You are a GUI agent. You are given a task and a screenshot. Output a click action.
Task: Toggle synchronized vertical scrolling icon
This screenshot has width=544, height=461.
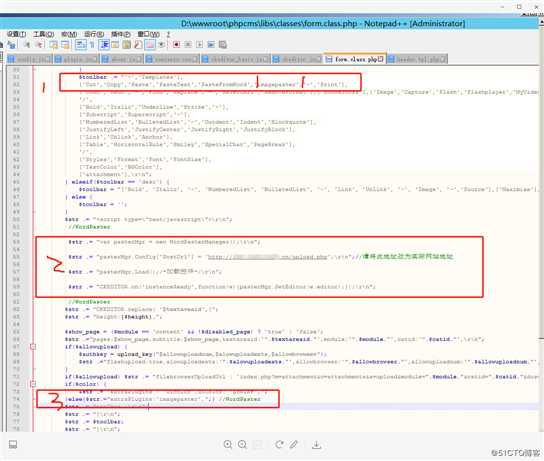(x=54, y=44)
